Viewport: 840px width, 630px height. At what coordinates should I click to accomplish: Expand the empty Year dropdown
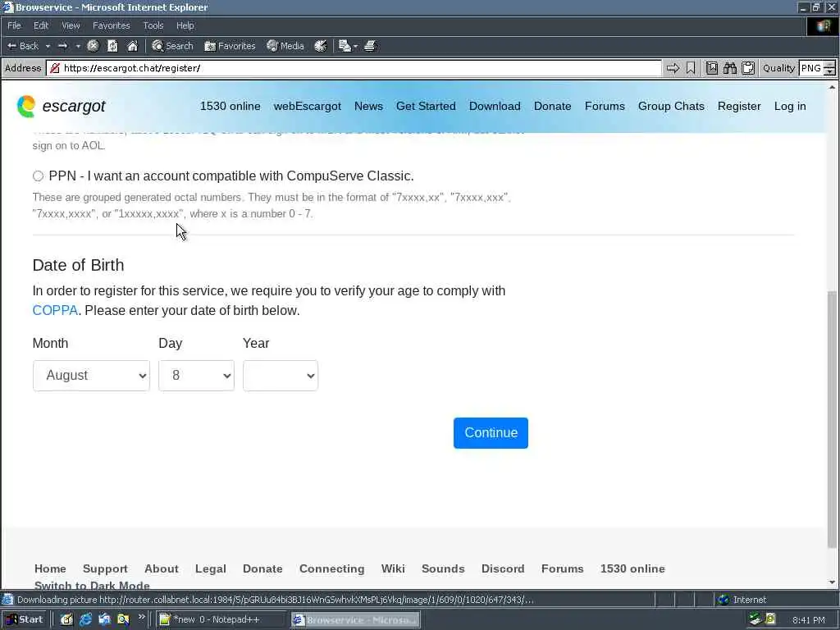281,376
